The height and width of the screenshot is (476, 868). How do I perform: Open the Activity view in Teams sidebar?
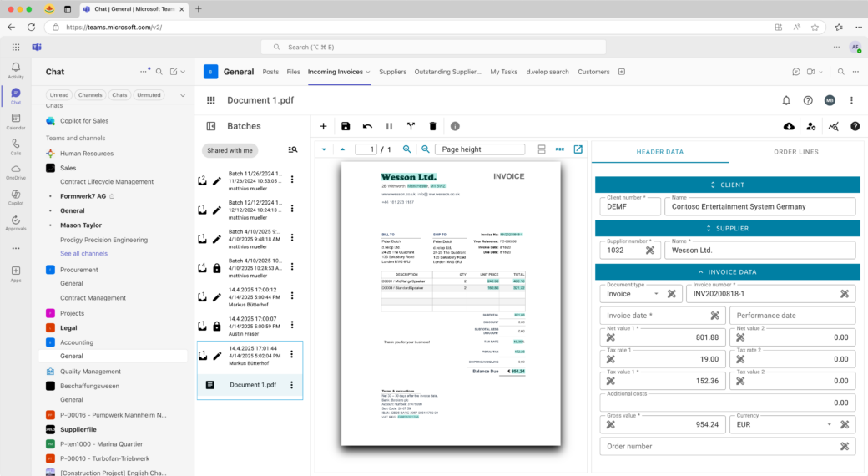coord(16,70)
